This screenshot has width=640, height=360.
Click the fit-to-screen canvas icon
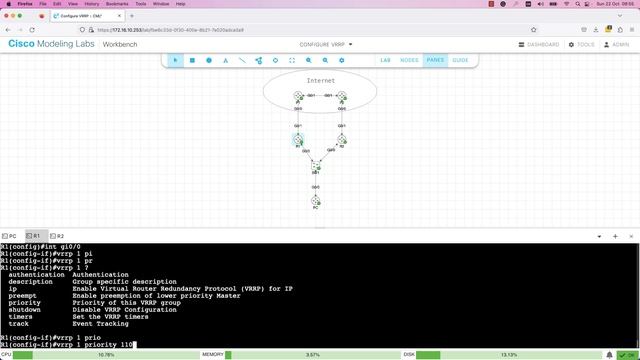(292, 60)
